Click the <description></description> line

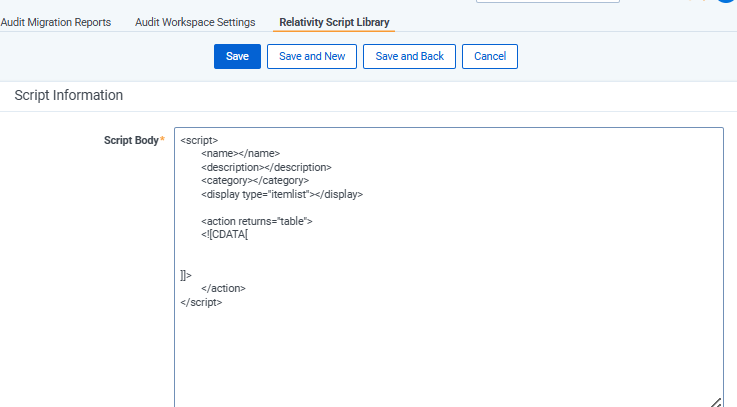pyautogui.click(x=266, y=167)
